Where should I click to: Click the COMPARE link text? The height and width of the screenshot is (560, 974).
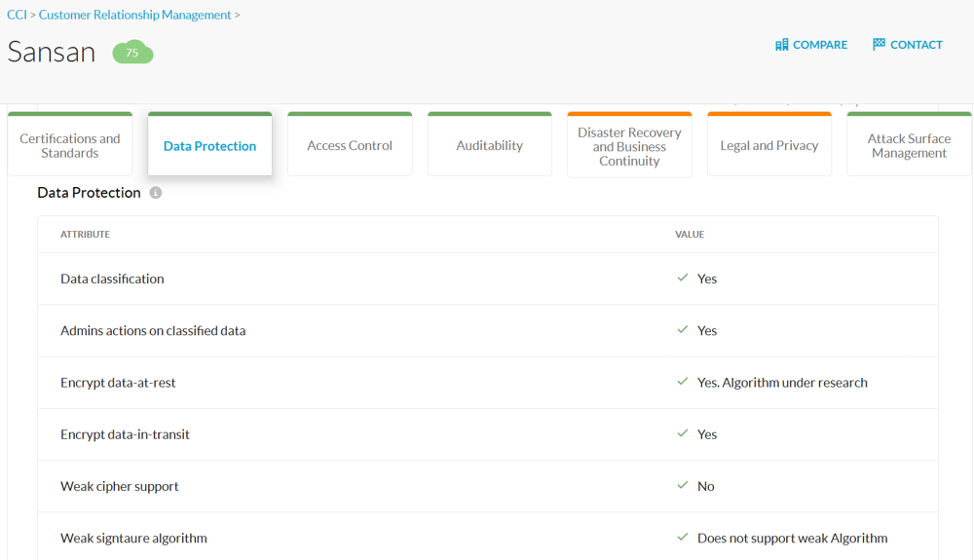pyautogui.click(x=820, y=45)
